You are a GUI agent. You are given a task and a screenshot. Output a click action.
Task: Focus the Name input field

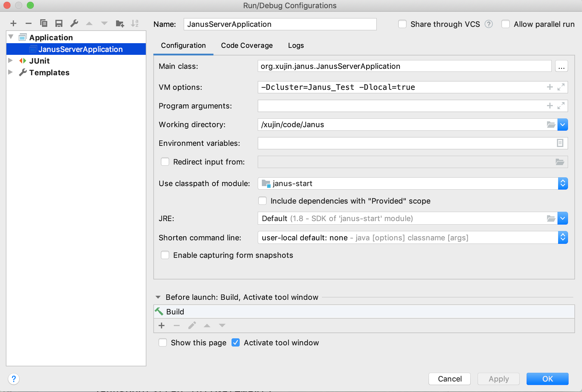pos(280,24)
